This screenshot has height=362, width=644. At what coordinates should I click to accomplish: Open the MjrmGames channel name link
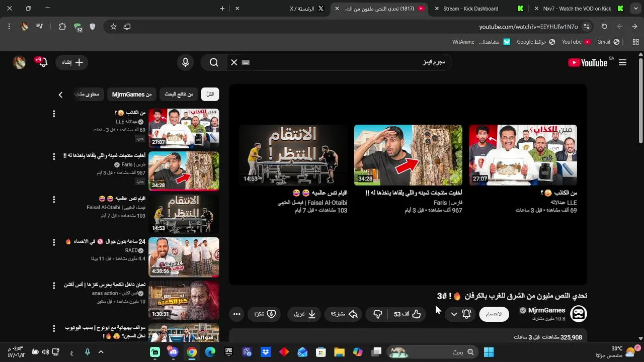pyautogui.click(x=546, y=310)
